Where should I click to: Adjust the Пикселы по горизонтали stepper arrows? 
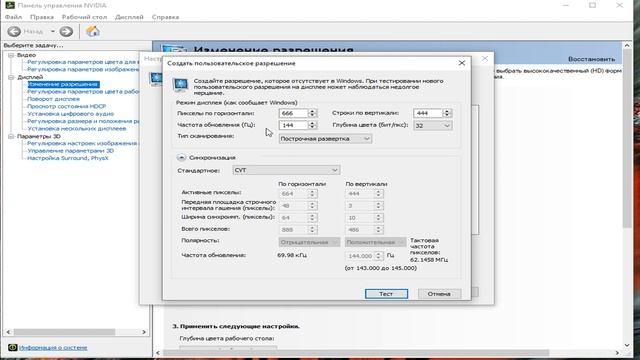[x=312, y=113]
